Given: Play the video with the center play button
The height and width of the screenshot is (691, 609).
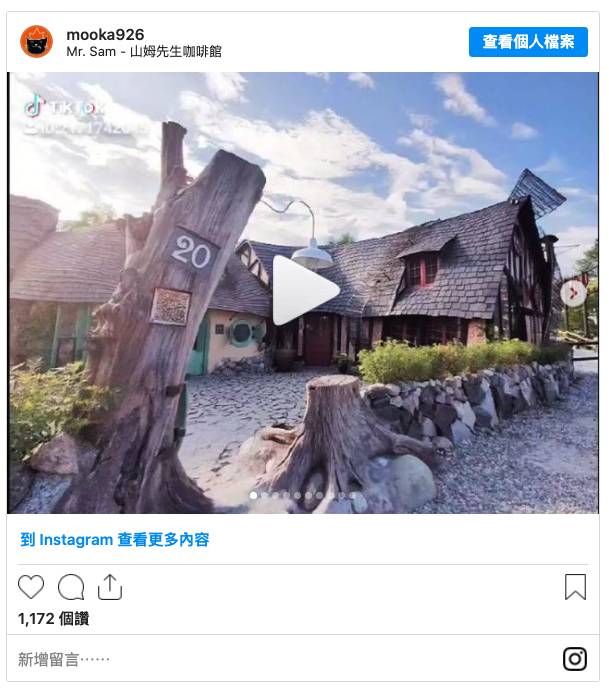Looking at the screenshot, I should (306, 290).
